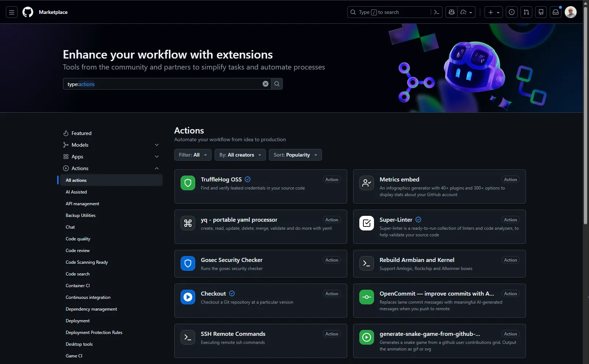
Task: Open the Super-Linter action
Action: [x=396, y=219]
